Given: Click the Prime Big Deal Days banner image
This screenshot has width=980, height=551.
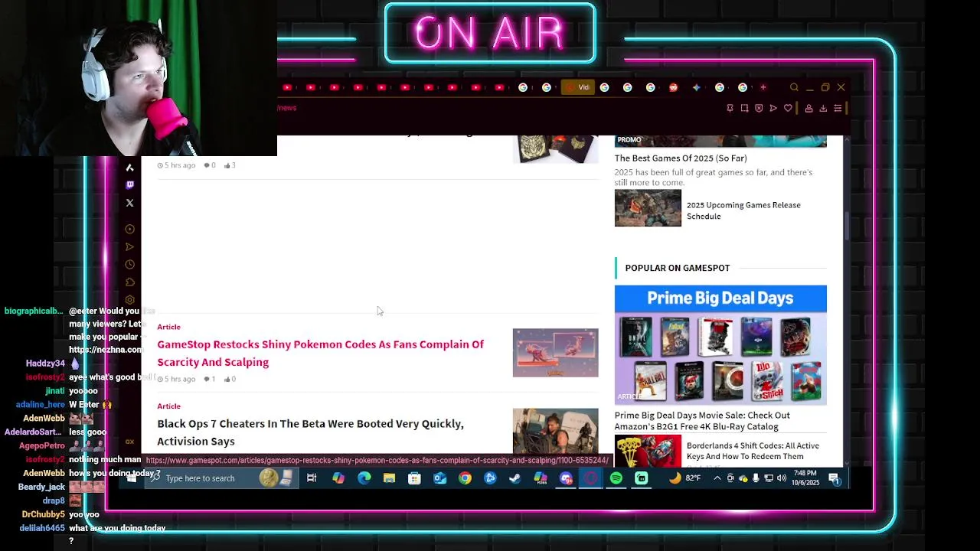Looking at the screenshot, I should tap(720, 344).
